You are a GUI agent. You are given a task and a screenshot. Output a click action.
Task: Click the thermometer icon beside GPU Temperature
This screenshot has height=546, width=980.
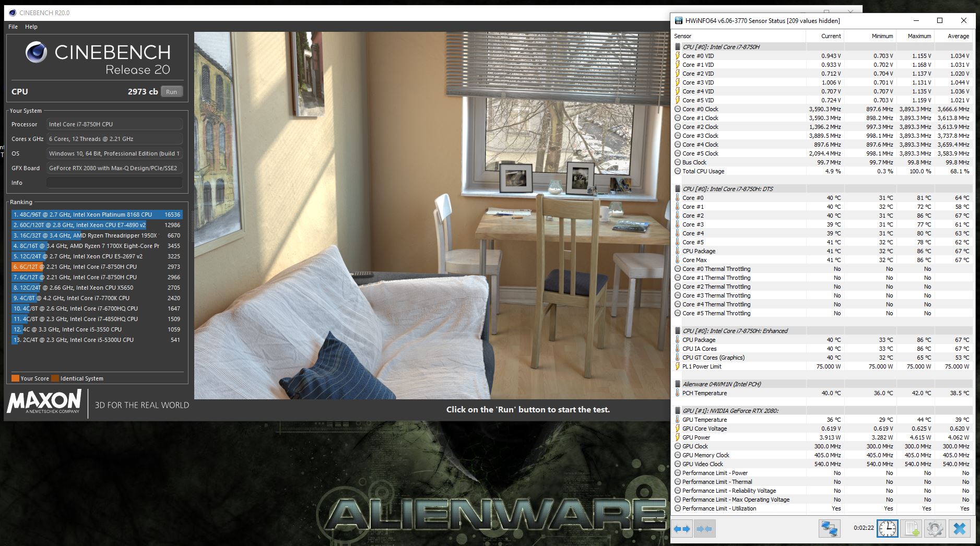pos(678,420)
